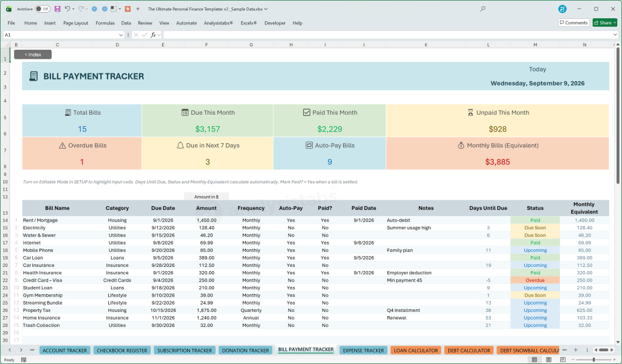Viewport: 622px width, 364px height.
Task: Open the dropdown arrow beside fx
Action: [x=159, y=35]
